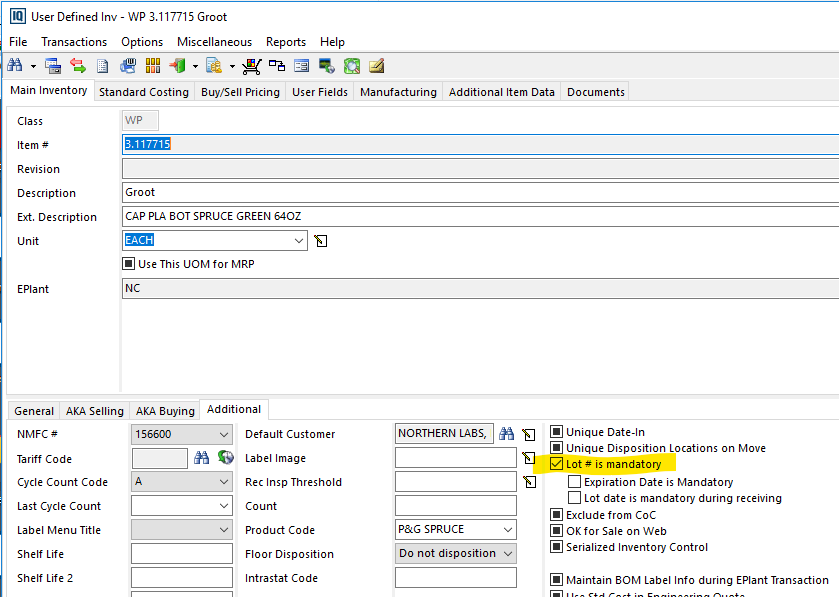Toggle the Exclude from CoC checkbox

coord(556,515)
